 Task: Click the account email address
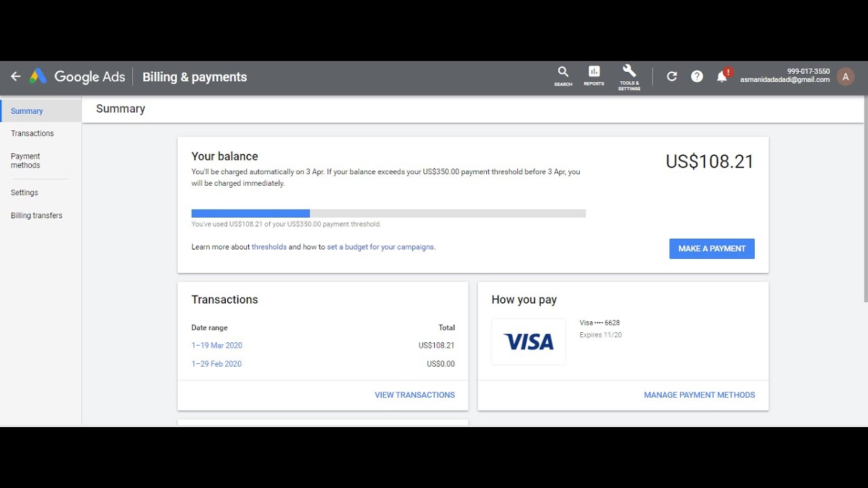coord(785,80)
